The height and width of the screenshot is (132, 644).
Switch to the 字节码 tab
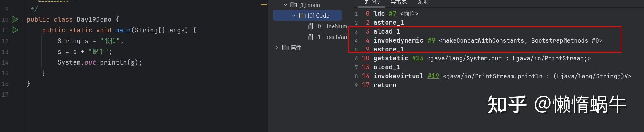[371, 2]
